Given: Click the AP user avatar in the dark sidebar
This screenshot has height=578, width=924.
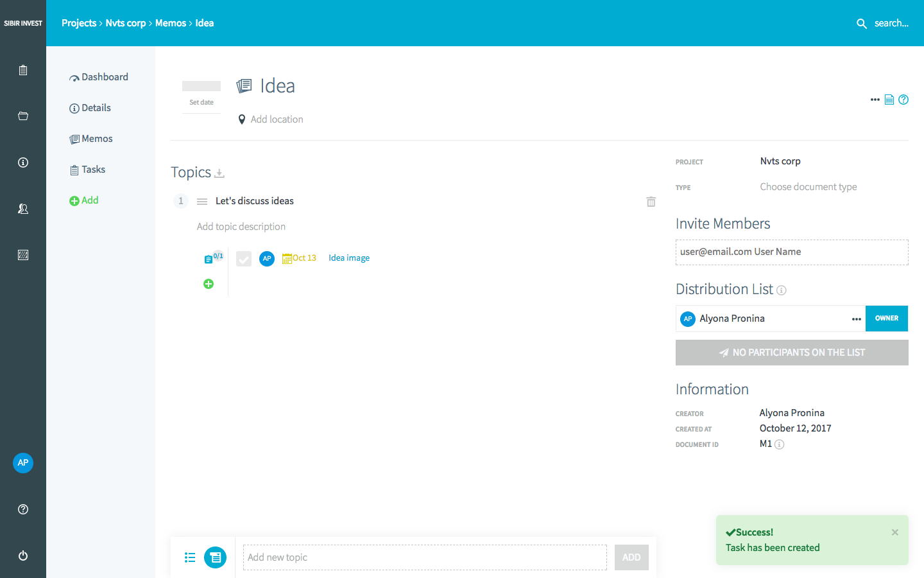Looking at the screenshot, I should [x=23, y=463].
